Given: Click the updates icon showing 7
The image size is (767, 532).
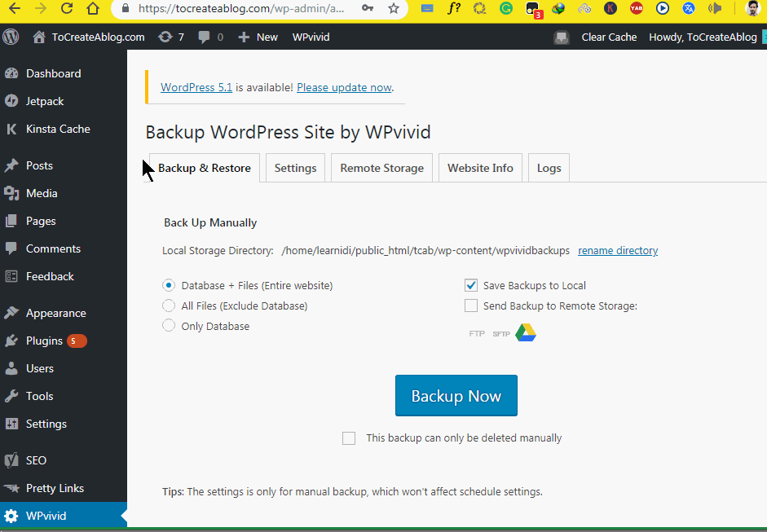Looking at the screenshot, I should [171, 37].
